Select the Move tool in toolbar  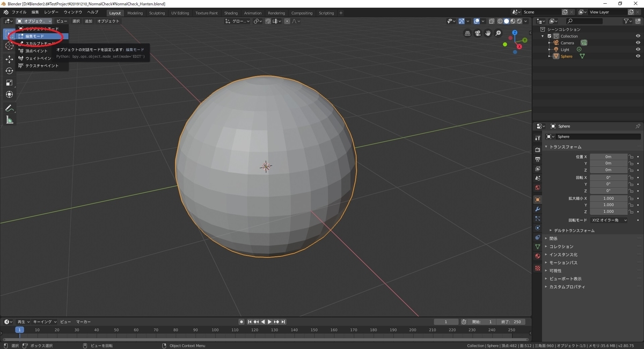9,59
